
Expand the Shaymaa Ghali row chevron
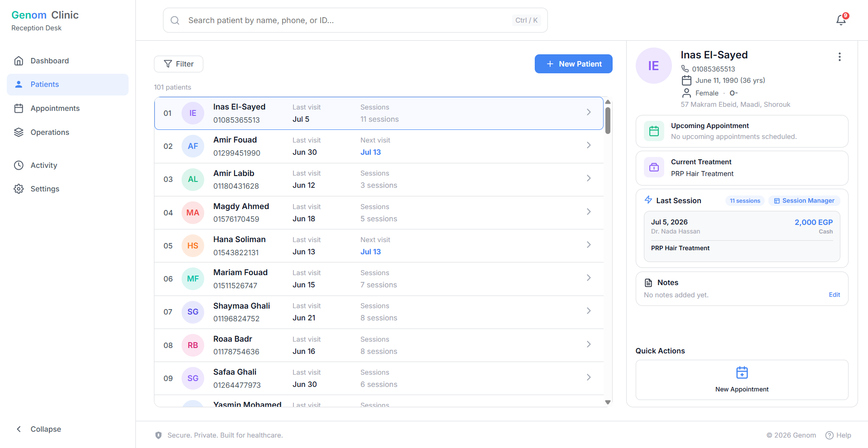(589, 311)
